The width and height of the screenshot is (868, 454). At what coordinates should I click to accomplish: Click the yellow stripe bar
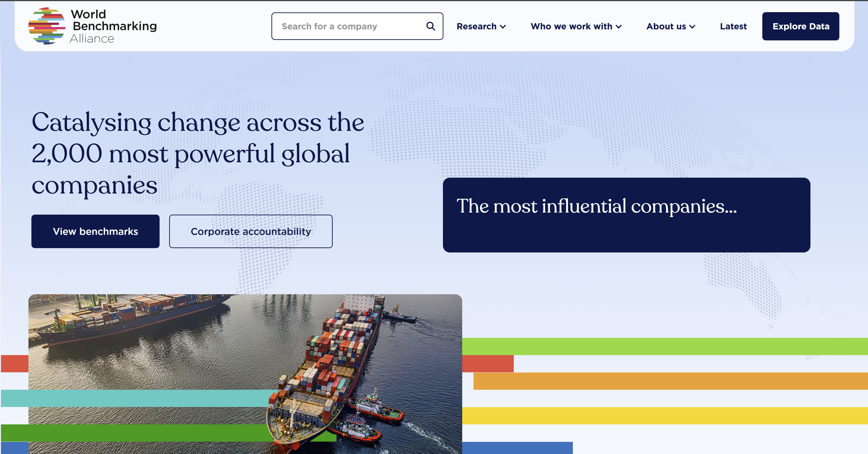664,415
